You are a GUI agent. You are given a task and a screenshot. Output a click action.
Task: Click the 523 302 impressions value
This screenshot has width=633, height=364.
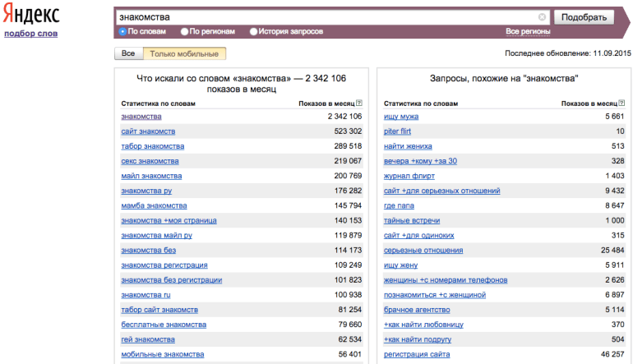pyautogui.click(x=348, y=131)
